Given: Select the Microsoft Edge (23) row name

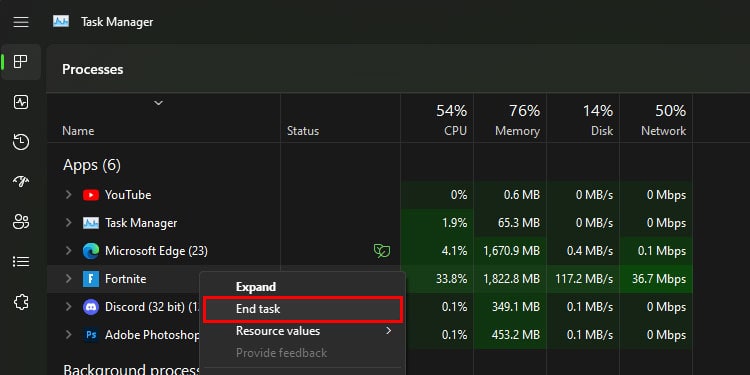Looking at the screenshot, I should point(156,251).
